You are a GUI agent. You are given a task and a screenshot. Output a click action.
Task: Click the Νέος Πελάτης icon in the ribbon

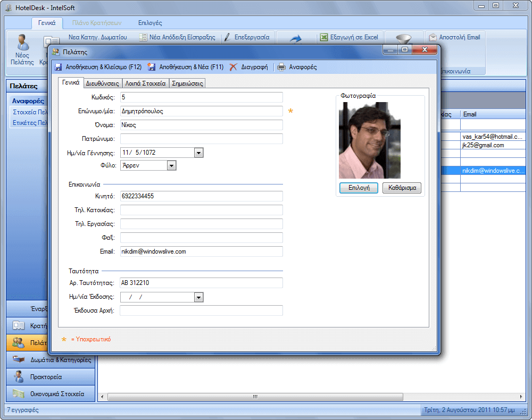[x=22, y=42]
